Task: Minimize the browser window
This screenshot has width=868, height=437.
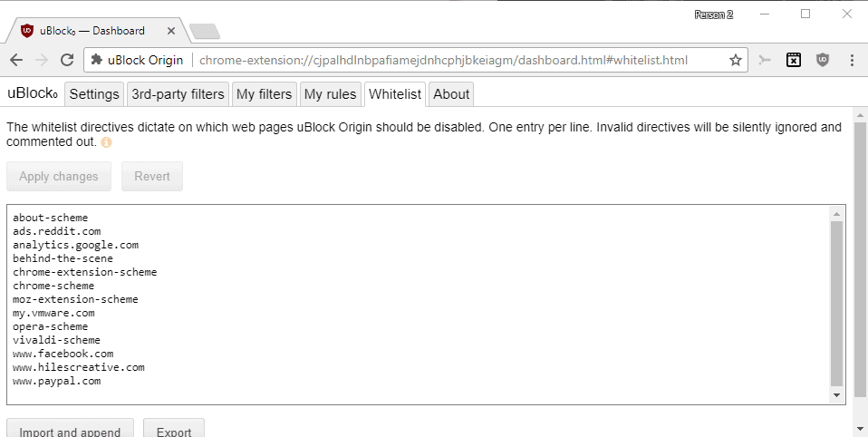Action: pyautogui.click(x=765, y=15)
